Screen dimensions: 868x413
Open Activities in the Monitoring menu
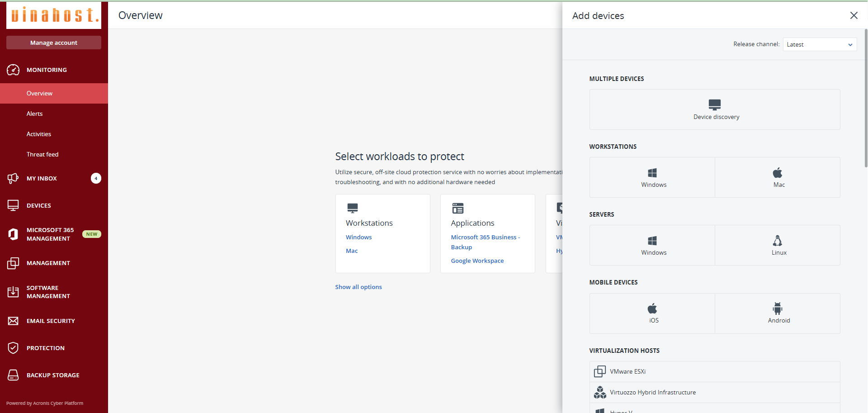click(39, 134)
